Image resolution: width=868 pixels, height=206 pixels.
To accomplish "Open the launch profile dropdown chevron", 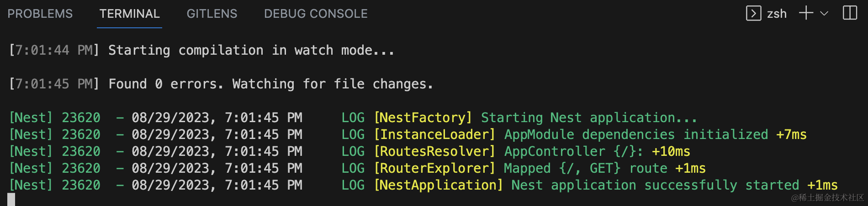I will tap(824, 14).
